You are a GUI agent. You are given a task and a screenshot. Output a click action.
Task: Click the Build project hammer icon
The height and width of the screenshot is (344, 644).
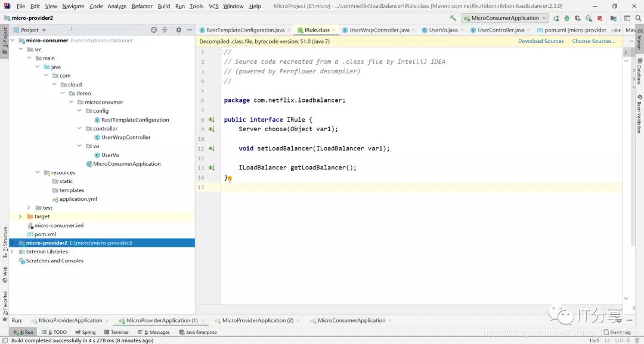coord(453,18)
